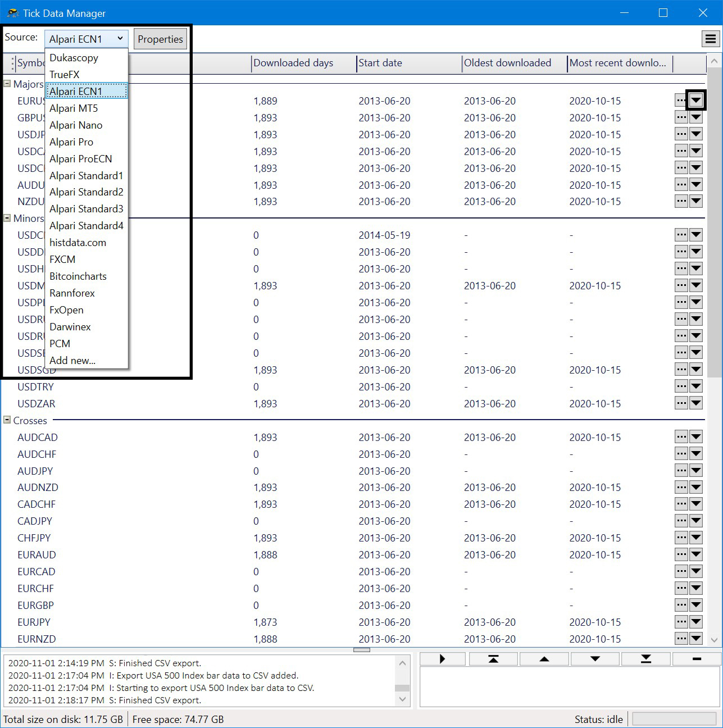Viewport: 723px width, 728px height.
Task: Open the arrow dropdown on the USDJPY row
Action: click(x=696, y=134)
